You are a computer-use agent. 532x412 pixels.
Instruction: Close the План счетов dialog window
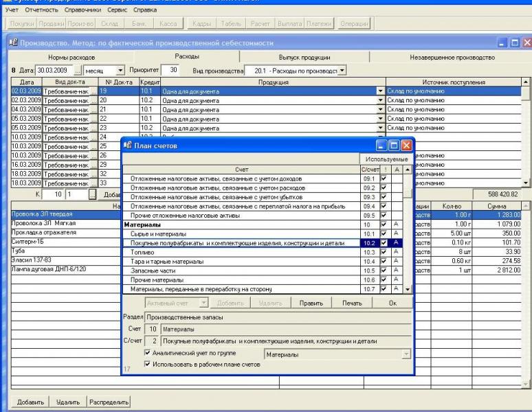pos(406,146)
